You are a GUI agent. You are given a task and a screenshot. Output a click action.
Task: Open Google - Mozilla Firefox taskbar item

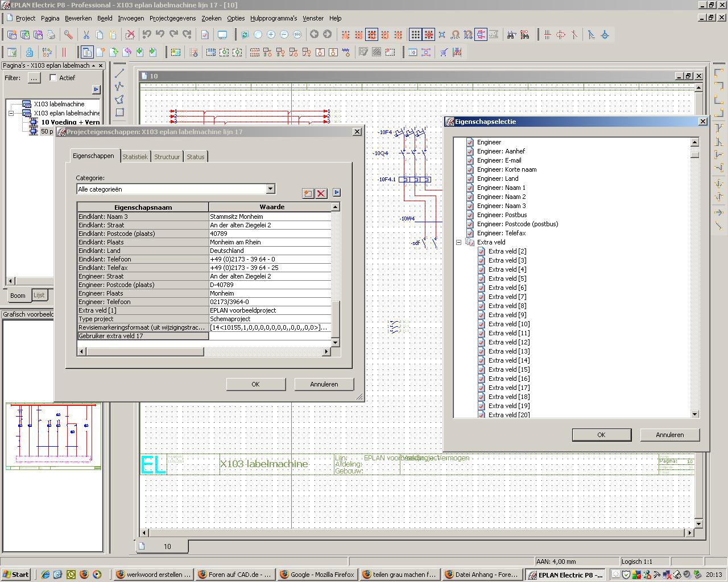(x=317, y=575)
